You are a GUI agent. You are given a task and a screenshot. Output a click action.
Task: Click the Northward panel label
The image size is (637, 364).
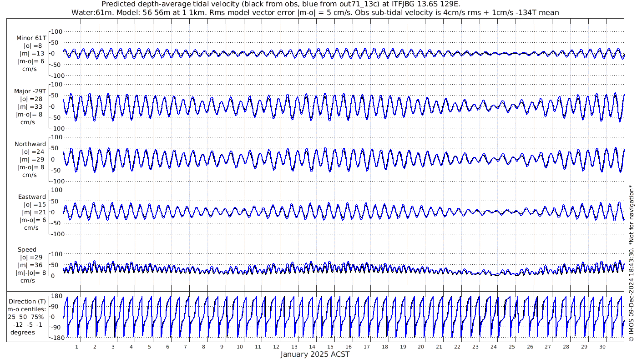point(30,144)
